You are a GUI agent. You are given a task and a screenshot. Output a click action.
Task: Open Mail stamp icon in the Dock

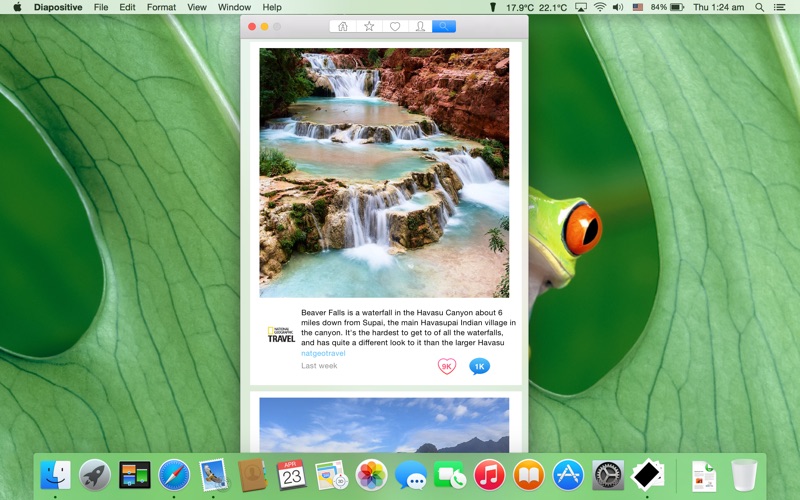coord(213,475)
